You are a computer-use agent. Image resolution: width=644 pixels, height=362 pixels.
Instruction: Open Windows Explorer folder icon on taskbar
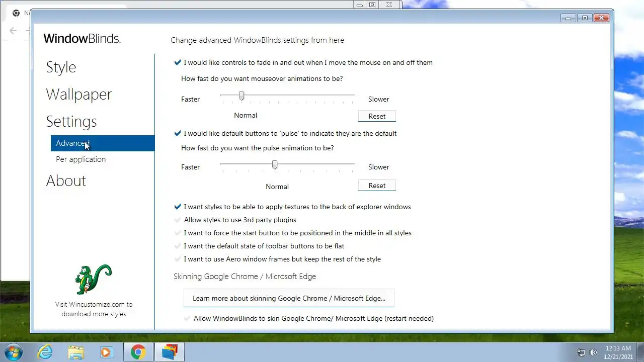(76, 352)
